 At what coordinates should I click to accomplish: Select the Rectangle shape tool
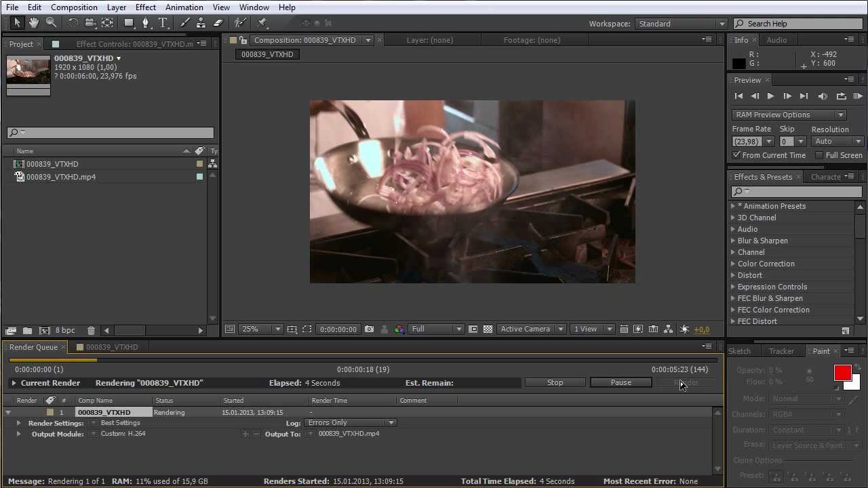(x=129, y=23)
